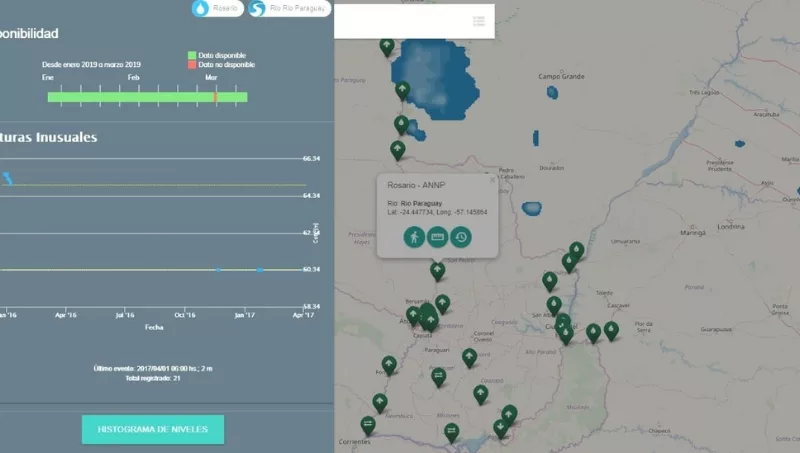Click the chart data point near Jan '17
Image resolution: width=800 pixels, height=453 pixels.
[260, 269]
